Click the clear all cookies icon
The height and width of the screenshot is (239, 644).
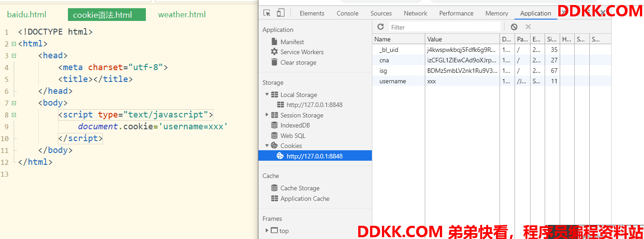[514, 27]
